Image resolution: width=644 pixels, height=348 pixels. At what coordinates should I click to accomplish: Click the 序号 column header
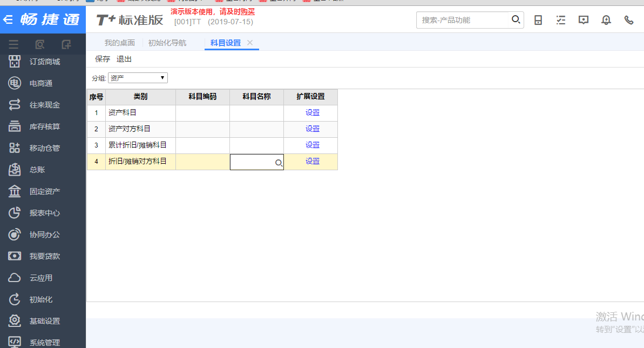[x=96, y=97]
